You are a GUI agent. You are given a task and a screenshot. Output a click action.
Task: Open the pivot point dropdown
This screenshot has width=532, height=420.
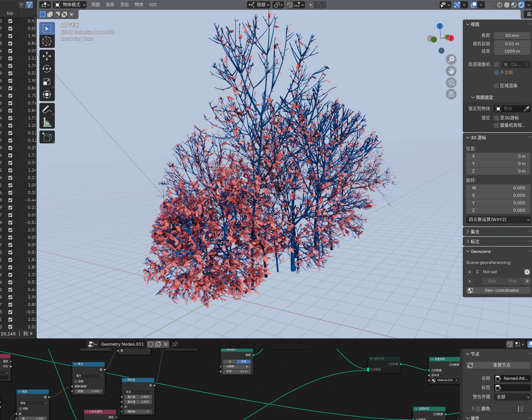(x=278, y=5)
